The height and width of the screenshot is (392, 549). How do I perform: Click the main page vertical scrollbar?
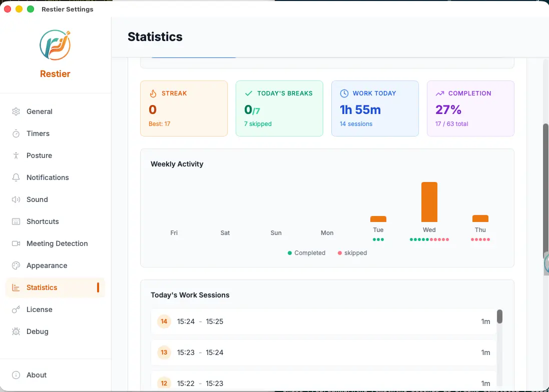545,190
